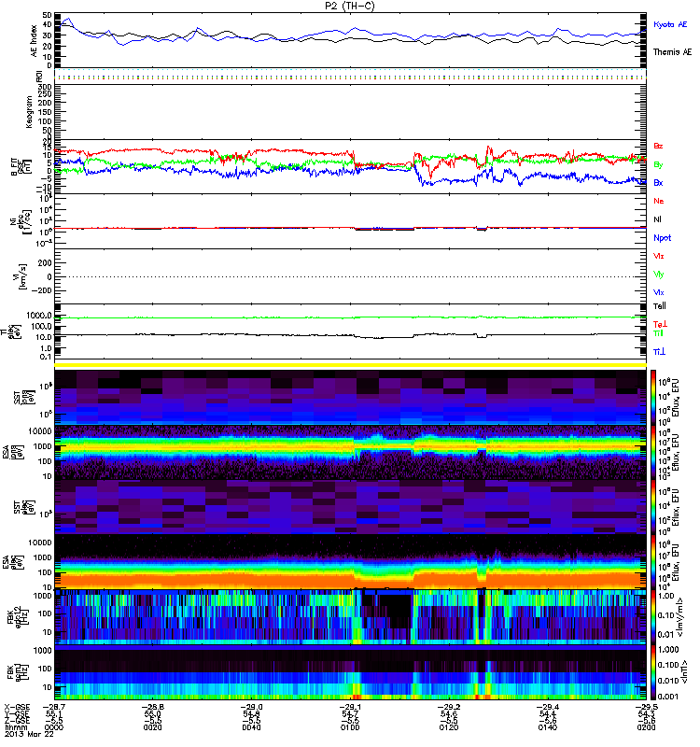This screenshot has width=700, height=747.
Task: Click the plot title 'P2 (TH-C)'
Action: tap(349, 6)
